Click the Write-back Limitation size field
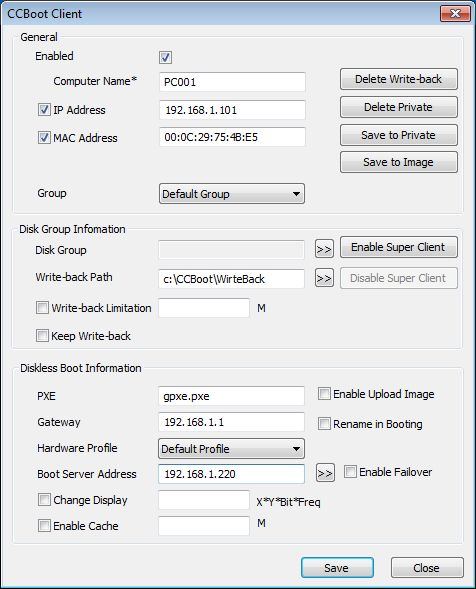476x589 pixels. point(204,308)
